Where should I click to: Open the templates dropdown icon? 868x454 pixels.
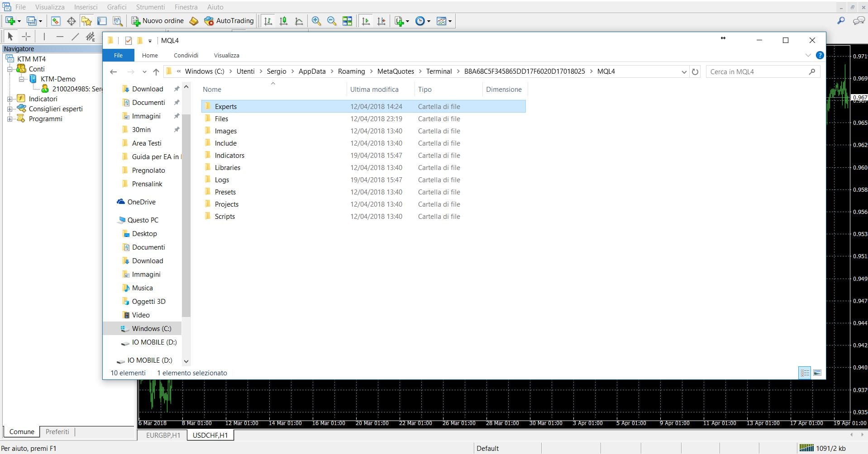[x=444, y=21]
